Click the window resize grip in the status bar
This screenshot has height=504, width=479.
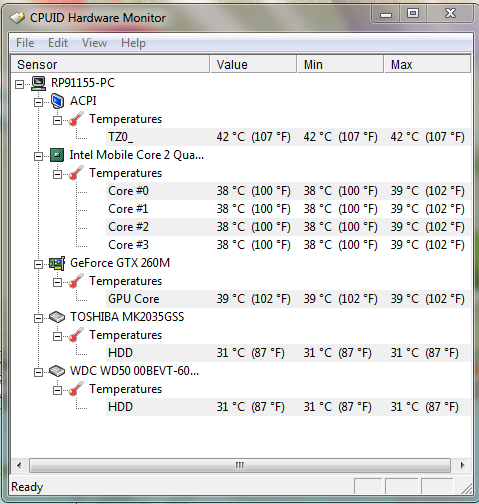pos(466,489)
